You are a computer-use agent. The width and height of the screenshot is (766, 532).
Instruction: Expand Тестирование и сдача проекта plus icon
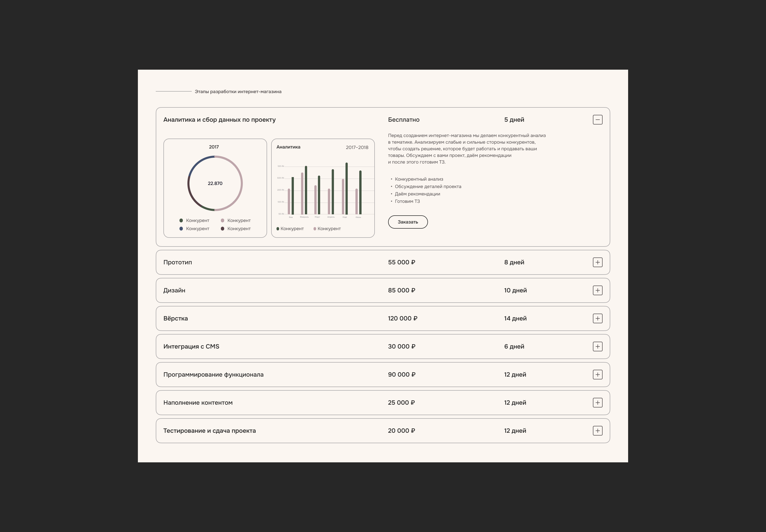tap(597, 430)
